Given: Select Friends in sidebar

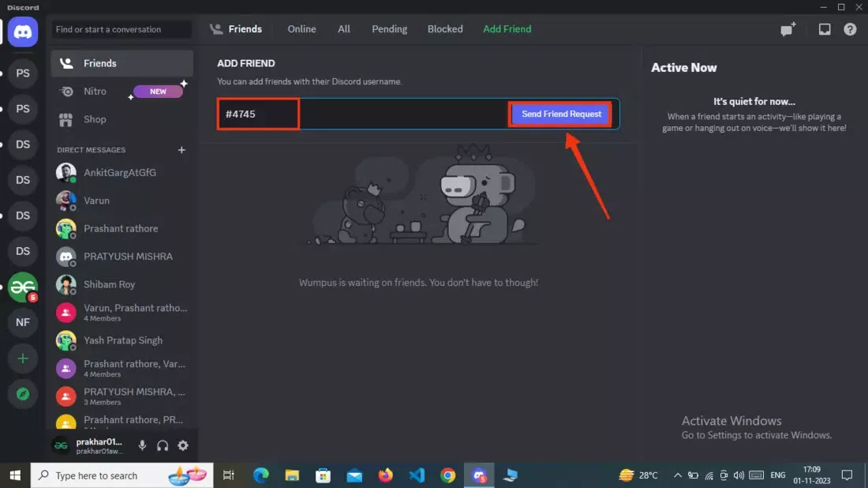Looking at the screenshot, I should pyautogui.click(x=122, y=63).
